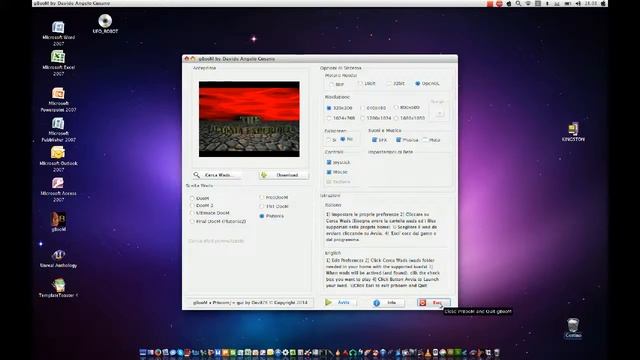Click the Download button
The width and height of the screenshot is (640, 360).
pyautogui.click(x=284, y=175)
